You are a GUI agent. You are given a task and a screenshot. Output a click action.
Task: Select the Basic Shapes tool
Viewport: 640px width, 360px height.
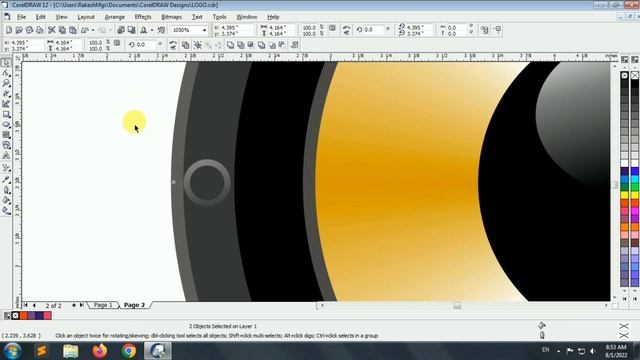click(x=6, y=145)
